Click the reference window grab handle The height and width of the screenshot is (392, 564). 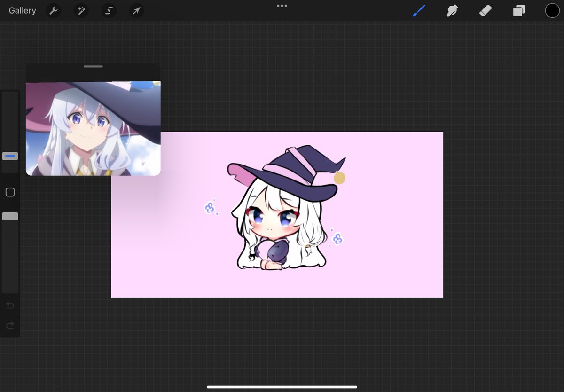click(x=93, y=66)
